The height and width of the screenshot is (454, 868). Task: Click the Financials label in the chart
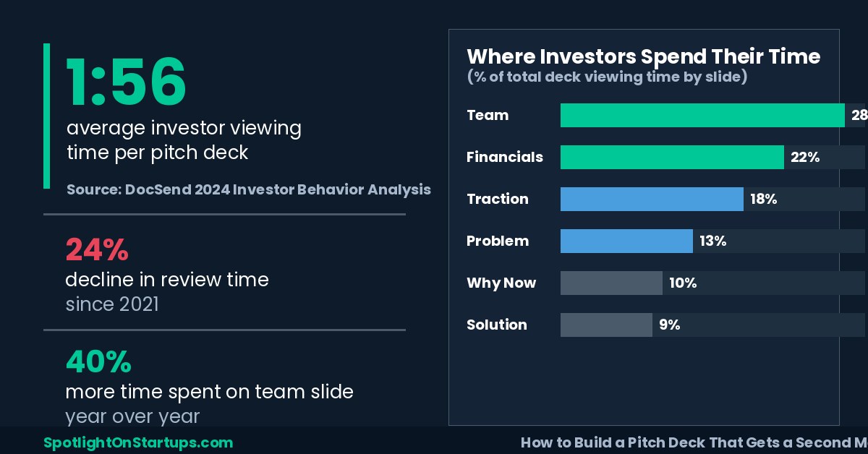[x=505, y=157]
